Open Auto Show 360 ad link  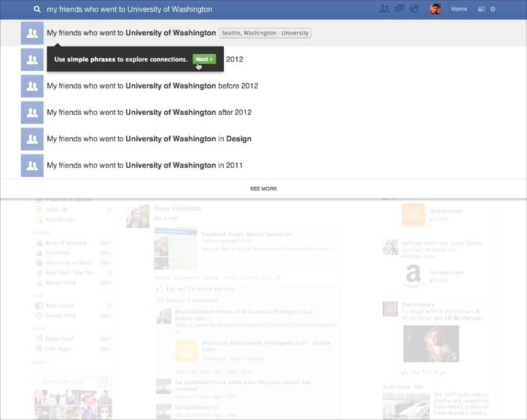403,387
